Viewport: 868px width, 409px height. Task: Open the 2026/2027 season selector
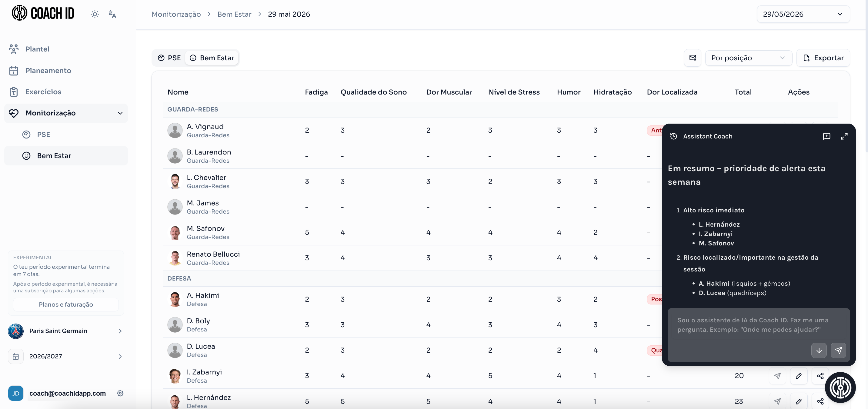[66, 356]
